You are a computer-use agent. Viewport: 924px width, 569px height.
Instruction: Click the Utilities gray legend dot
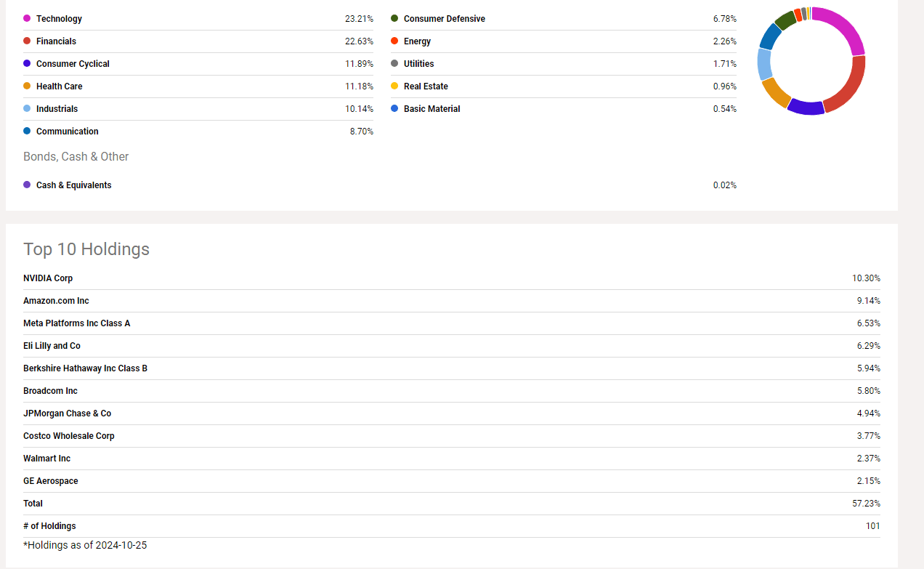[x=394, y=63]
